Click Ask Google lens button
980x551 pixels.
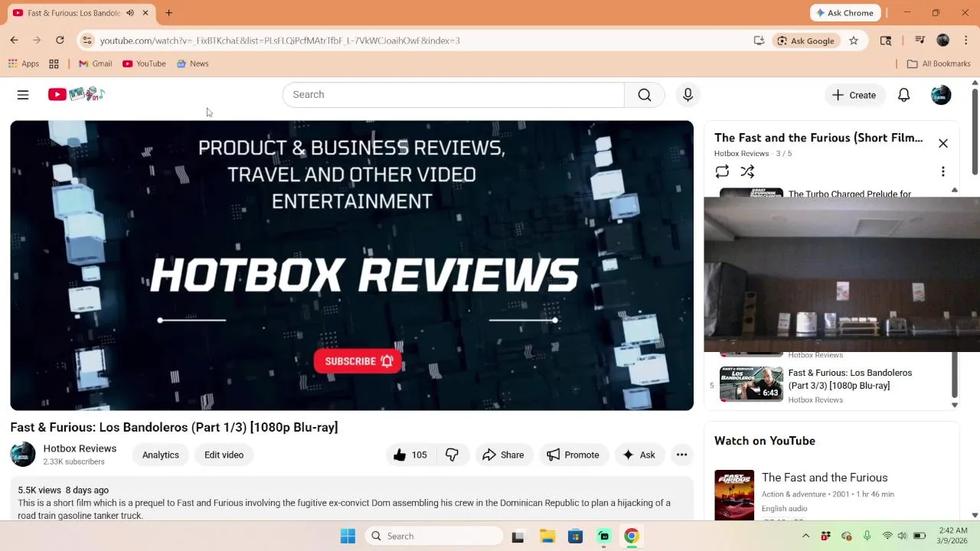point(805,41)
